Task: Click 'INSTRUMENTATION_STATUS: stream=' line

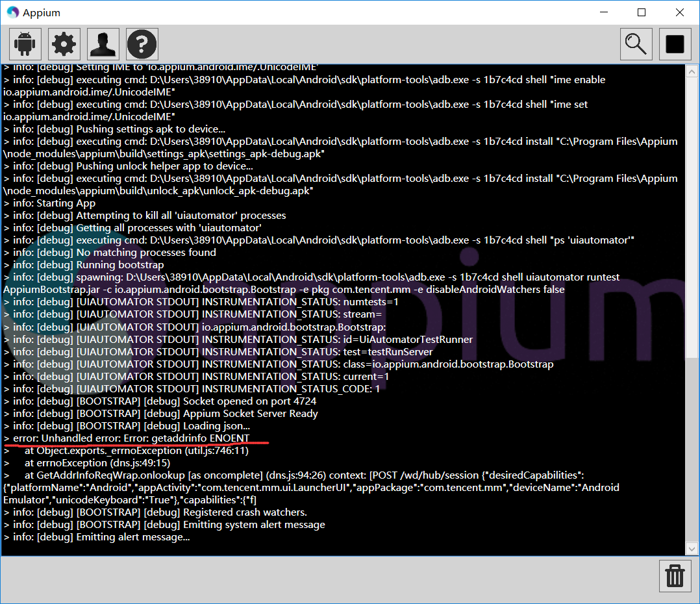Action: click(193, 314)
